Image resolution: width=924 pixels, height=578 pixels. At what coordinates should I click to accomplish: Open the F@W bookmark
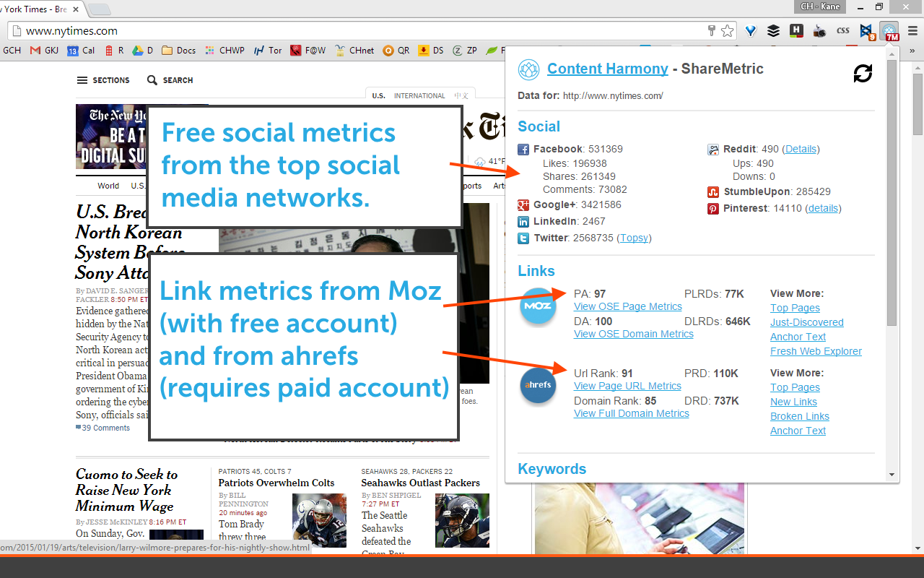[x=308, y=51]
